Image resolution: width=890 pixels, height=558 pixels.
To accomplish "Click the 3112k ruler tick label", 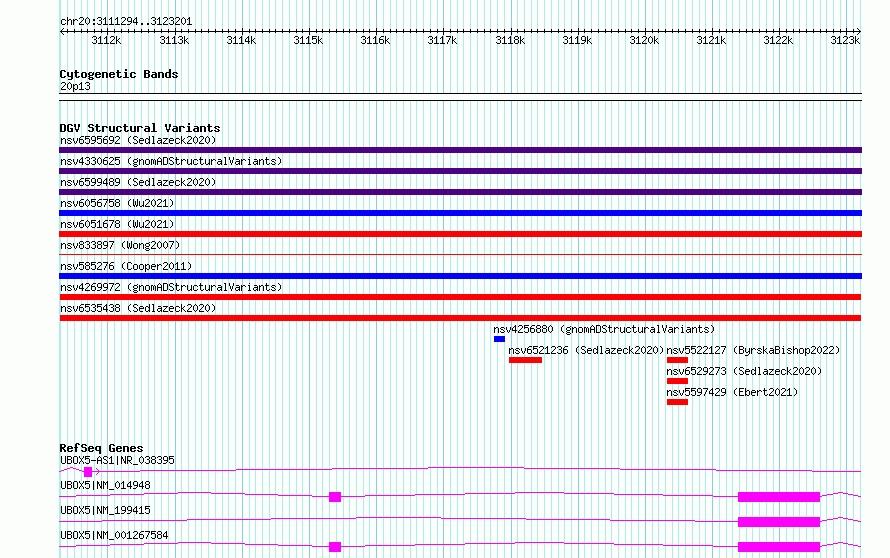I will 106,40.
